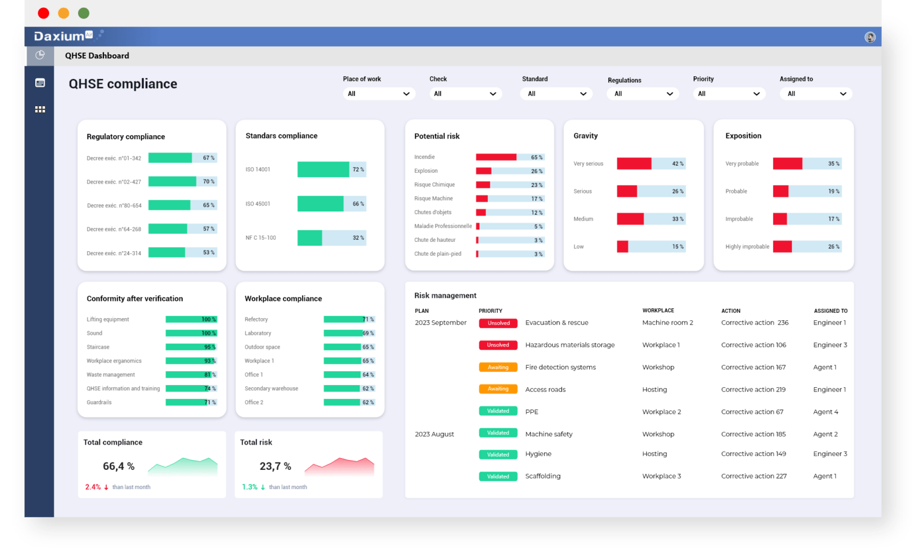Click 'Highly improbable' row label
Image resolution: width=924 pixels, height=560 pixels.
point(747,247)
